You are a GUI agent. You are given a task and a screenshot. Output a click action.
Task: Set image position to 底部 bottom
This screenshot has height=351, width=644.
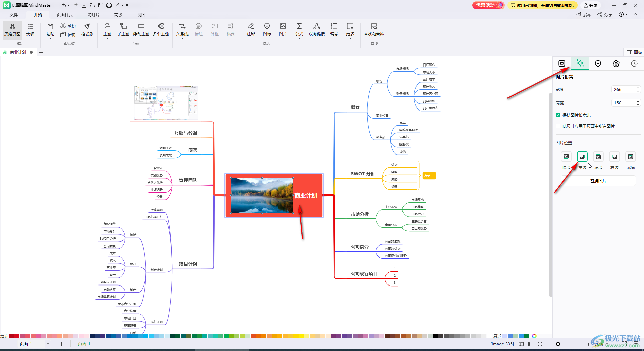click(598, 157)
